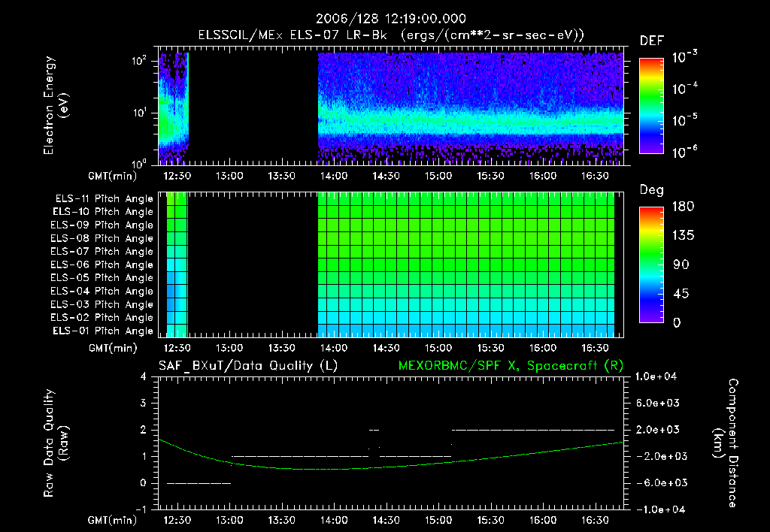Click 14:00 tick label under spectrogram
Image resolution: width=770 pixels, height=532 pixels.
(334, 176)
